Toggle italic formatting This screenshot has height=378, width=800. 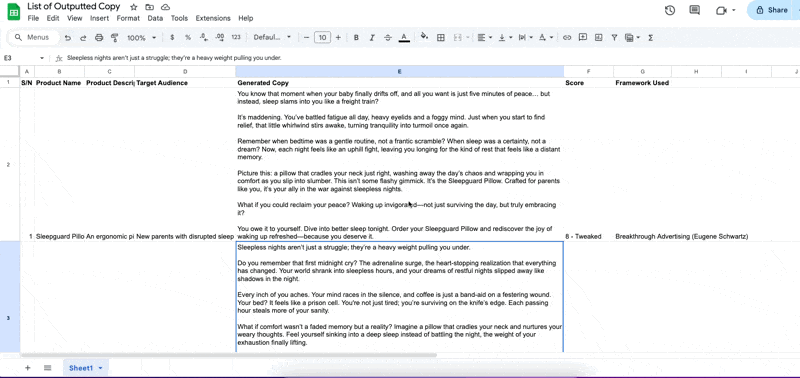(x=372, y=38)
